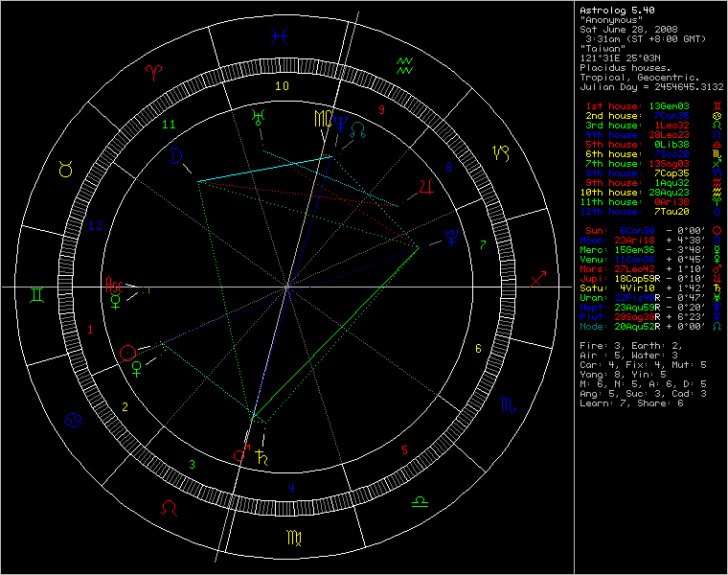
Task: Click the yellow Saturn glyph in the chart
Action: 262,457
